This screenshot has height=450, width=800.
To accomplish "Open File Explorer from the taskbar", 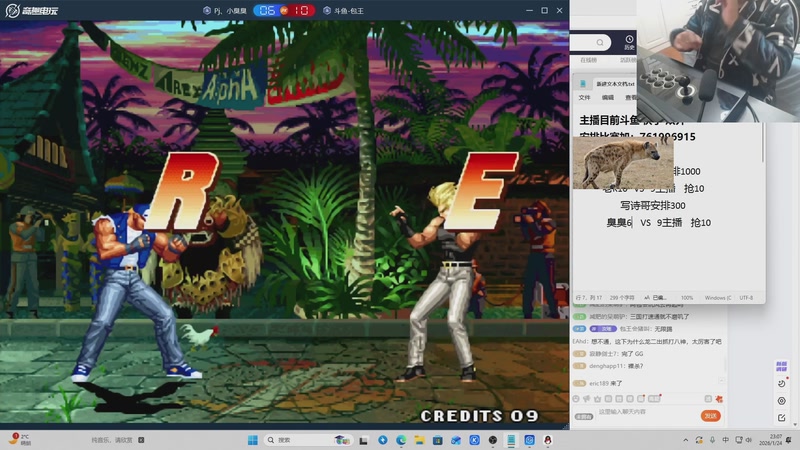I will pos(419,440).
